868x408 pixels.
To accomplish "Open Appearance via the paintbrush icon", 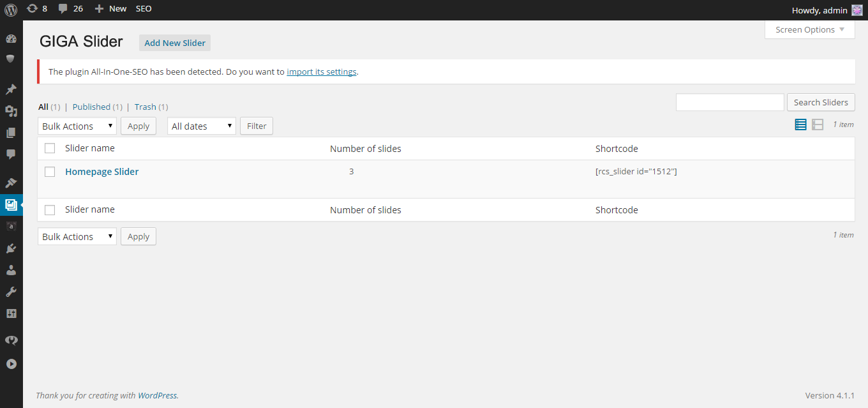I will [11, 183].
